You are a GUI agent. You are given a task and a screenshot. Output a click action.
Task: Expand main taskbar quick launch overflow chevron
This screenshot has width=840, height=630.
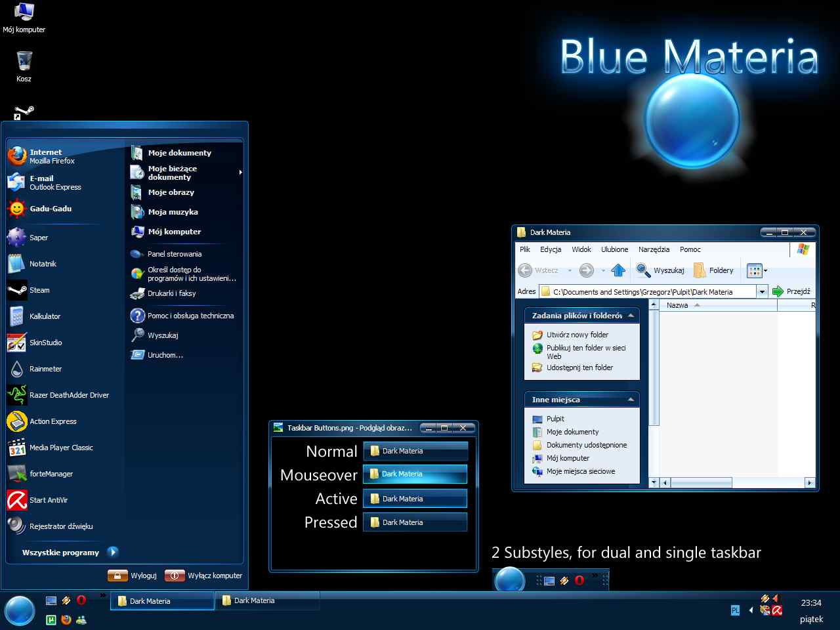click(103, 596)
